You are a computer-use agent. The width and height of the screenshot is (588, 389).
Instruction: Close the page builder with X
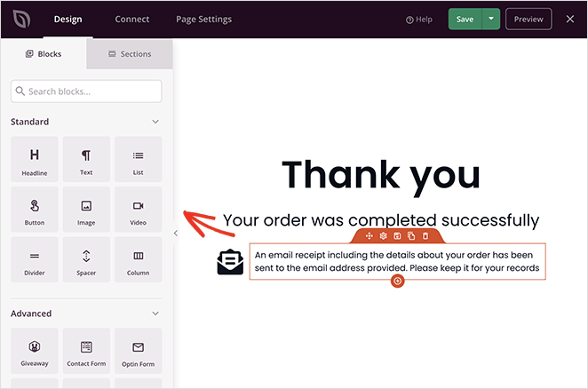click(x=569, y=19)
